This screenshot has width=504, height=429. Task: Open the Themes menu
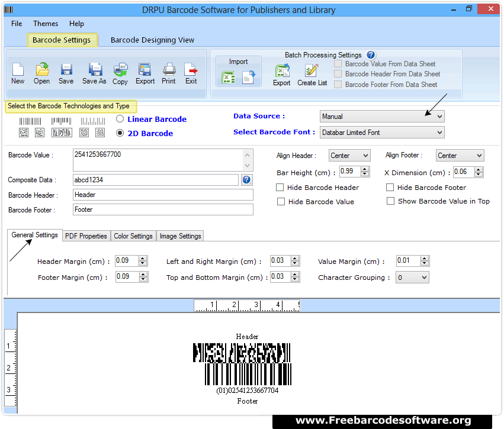pyautogui.click(x=46, y=24)
